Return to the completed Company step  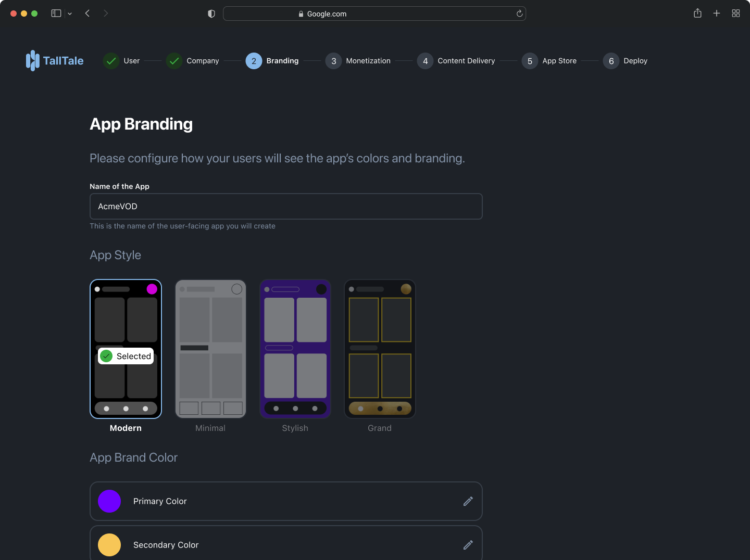tap(193, 61)
